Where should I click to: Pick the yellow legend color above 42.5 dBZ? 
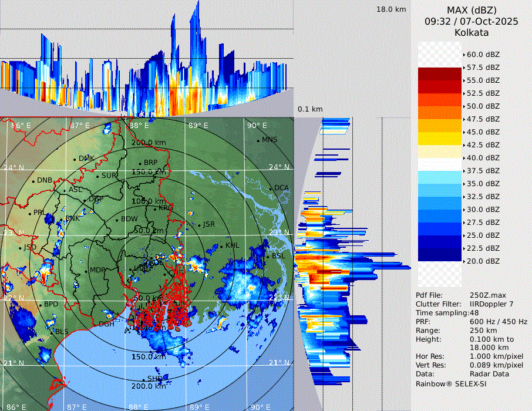pyautogui.click(x=440, y=139)
